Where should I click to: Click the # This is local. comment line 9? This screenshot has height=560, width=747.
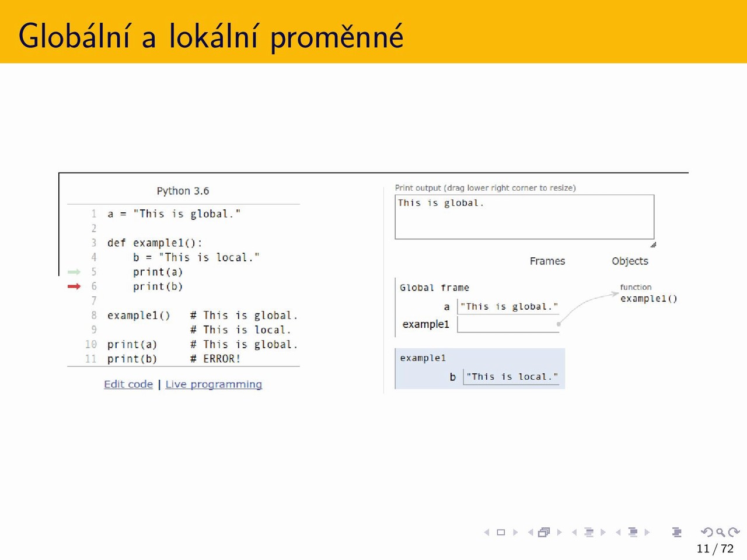coord(240,330)
